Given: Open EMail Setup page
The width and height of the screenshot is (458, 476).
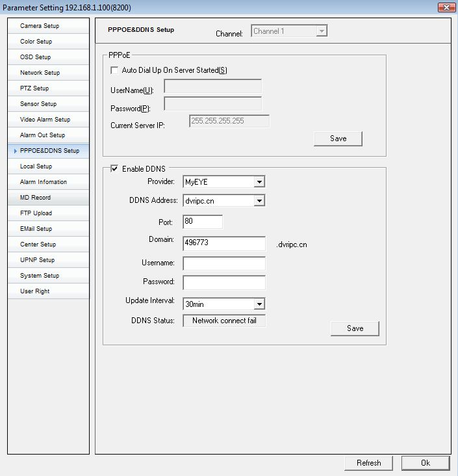Looking at the screenshot, I should [x=36, y=229].
